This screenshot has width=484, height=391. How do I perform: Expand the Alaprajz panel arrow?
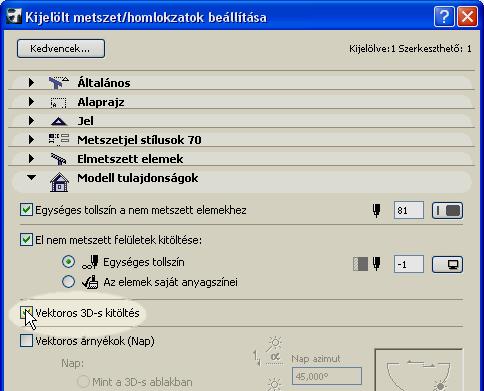(x=31, y=101)
